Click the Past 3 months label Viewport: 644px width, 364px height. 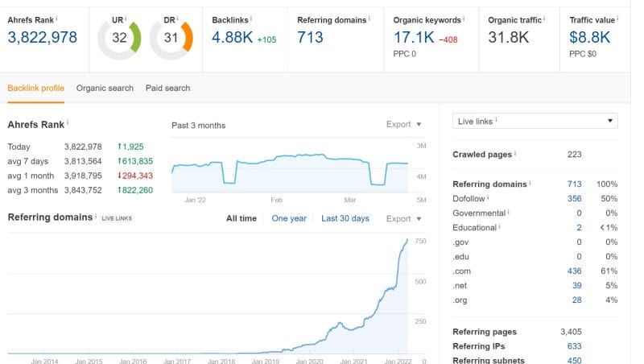(198, 126)
